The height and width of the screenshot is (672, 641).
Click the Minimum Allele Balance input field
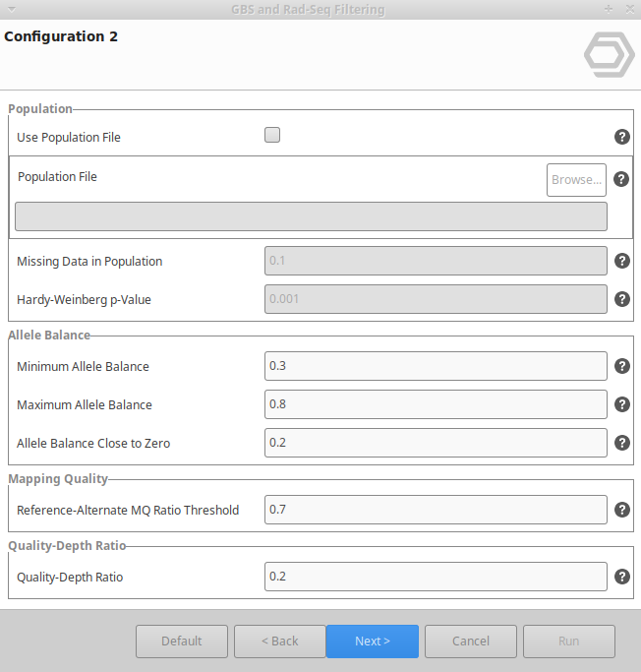(x=436, y=366)
